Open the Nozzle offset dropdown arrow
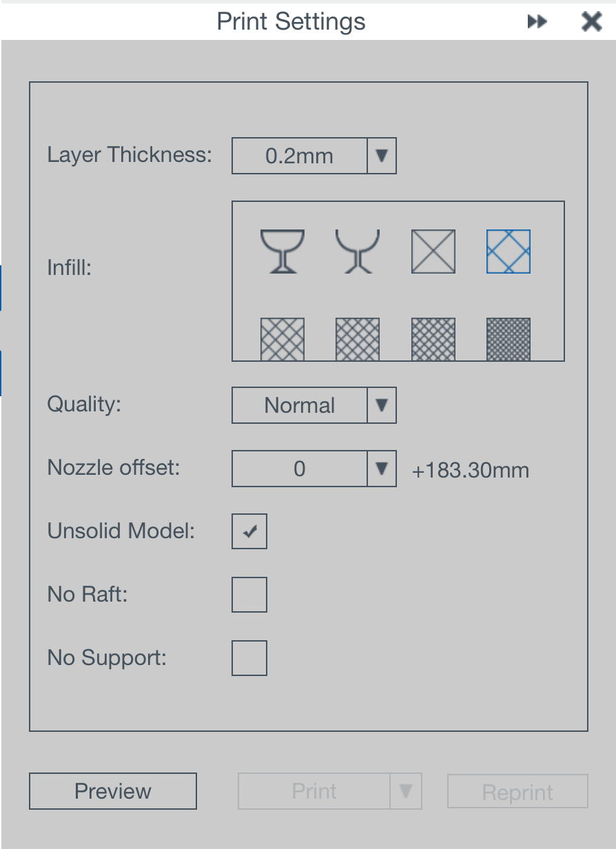This screenshot has height=849, width=616. [382, 469]
